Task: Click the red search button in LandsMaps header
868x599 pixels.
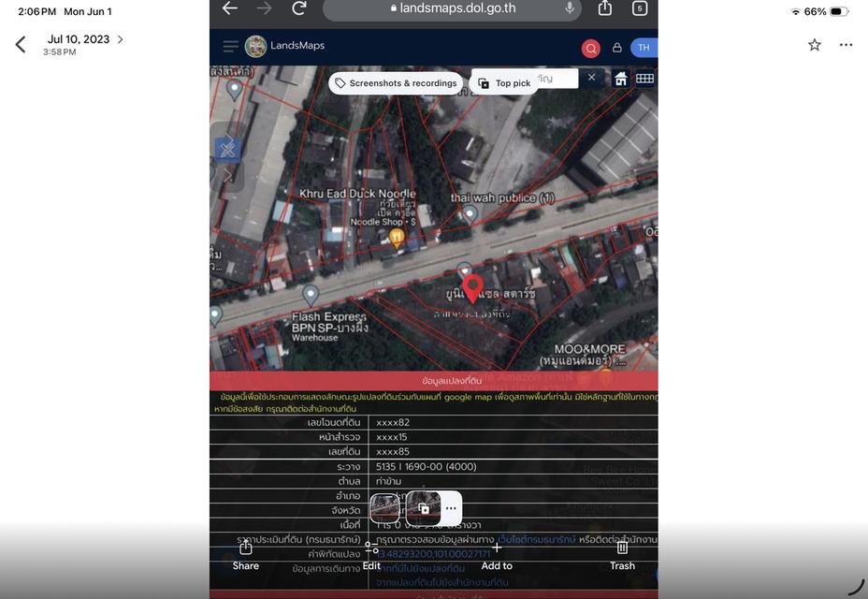Action: click(590, 49)
